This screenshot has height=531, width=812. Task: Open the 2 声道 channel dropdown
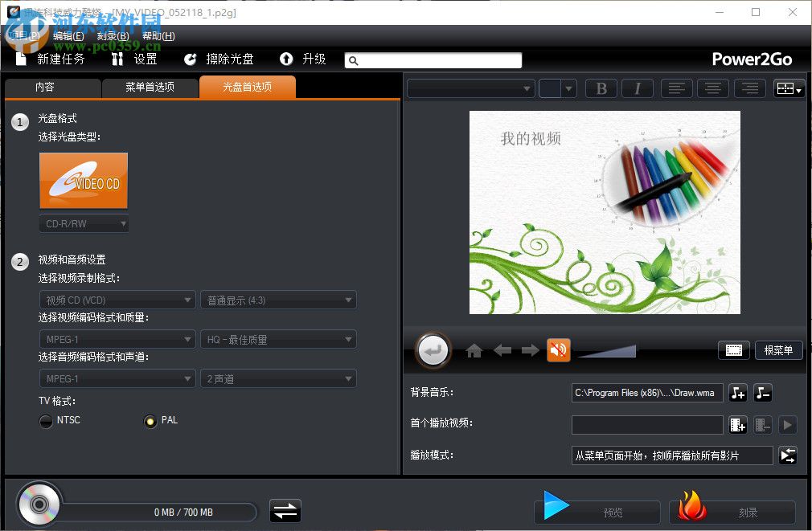click(x=279, y=379)
